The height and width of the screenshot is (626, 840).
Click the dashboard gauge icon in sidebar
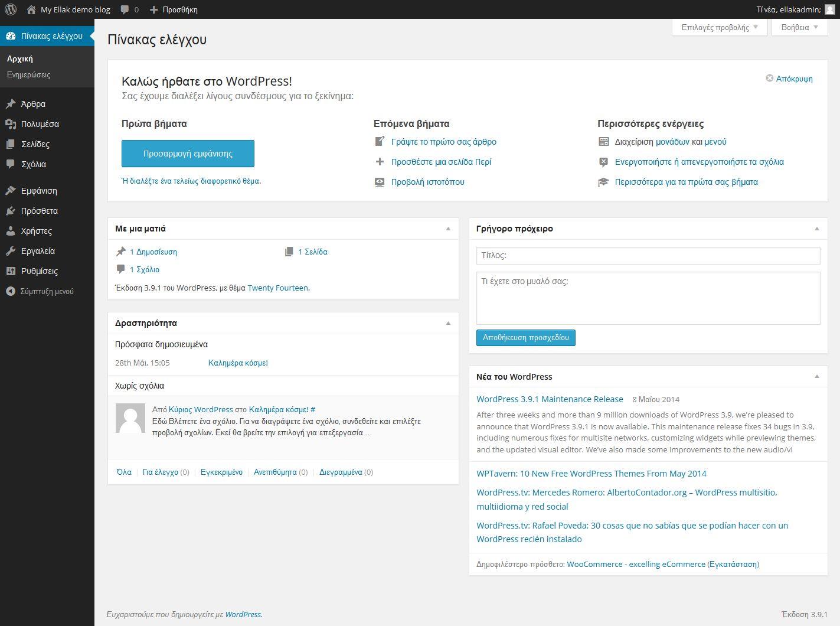point(11,36)
